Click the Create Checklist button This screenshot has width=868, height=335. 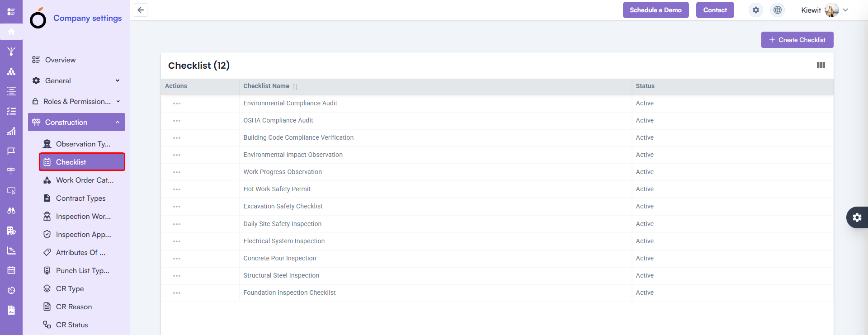pyautogui.click(x=797, y=40)
